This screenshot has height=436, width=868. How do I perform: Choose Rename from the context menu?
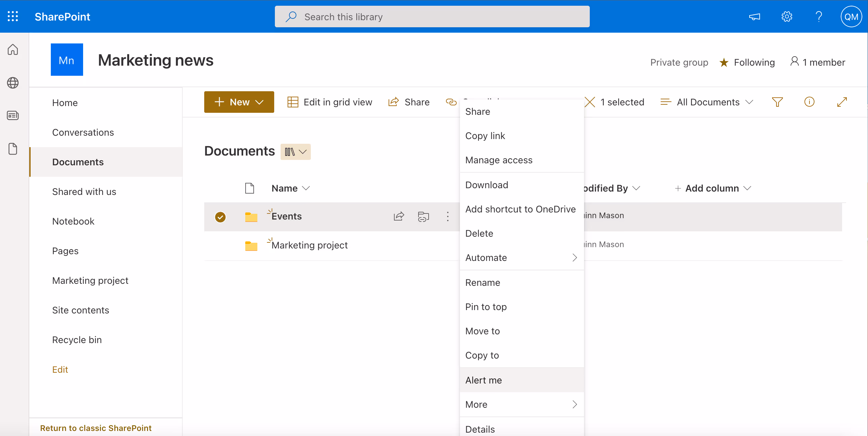pyautogui.click(x=482, y=282)
